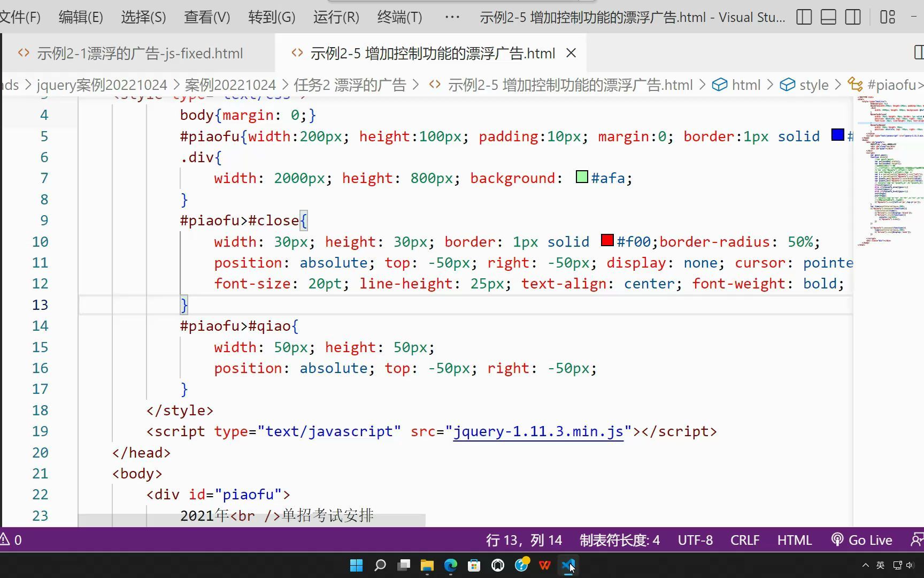Change the UTF-8 encoding

[x=695, y=540]
